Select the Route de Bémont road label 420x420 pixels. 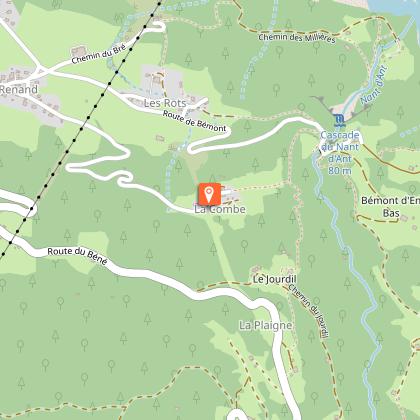click(194, 121)
